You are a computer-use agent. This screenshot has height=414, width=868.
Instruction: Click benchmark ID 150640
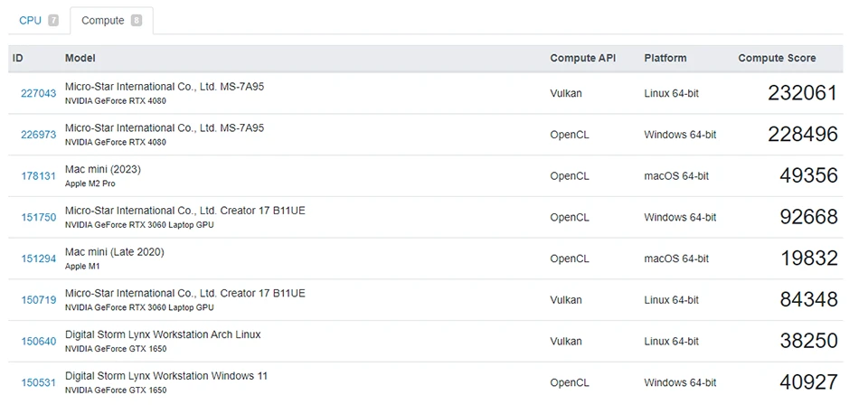point(38,342)
